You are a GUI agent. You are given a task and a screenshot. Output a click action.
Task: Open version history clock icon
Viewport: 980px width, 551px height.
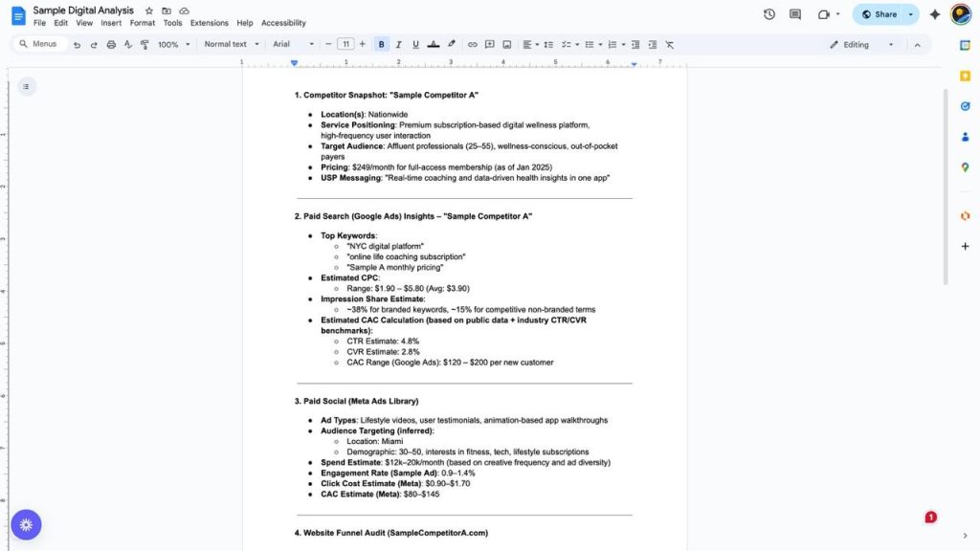[768, 14]
